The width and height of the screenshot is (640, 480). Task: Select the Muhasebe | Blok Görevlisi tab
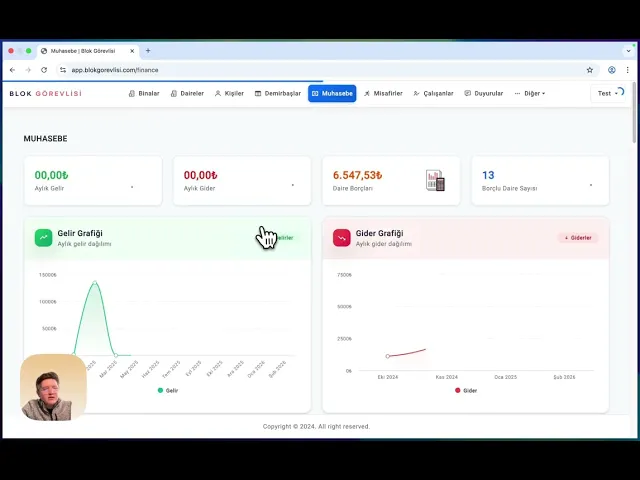coord(88,51)
